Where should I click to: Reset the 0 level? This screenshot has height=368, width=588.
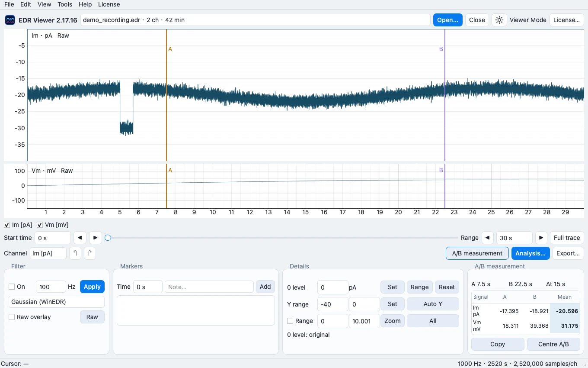(x=447, y=287)
